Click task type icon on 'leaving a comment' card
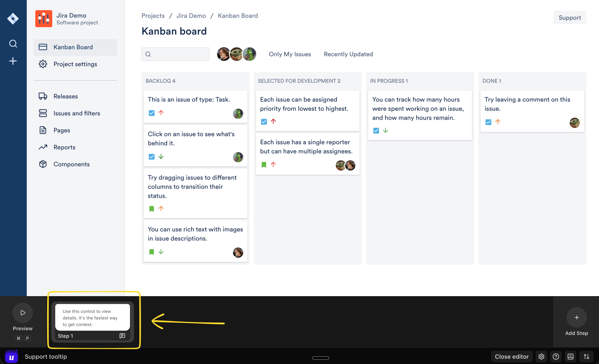The height and width of the screenshot is (364, 599). [488, 122]
